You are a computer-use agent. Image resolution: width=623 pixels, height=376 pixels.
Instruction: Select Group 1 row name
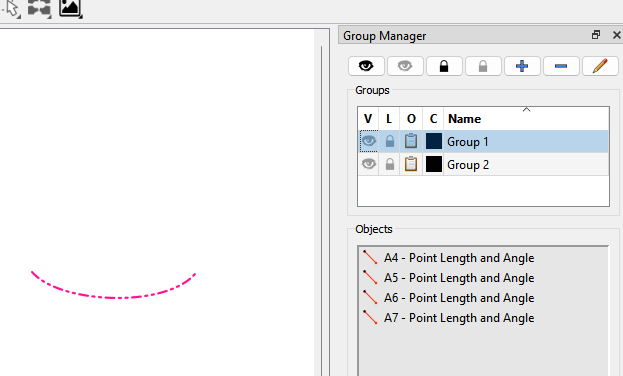468,142
